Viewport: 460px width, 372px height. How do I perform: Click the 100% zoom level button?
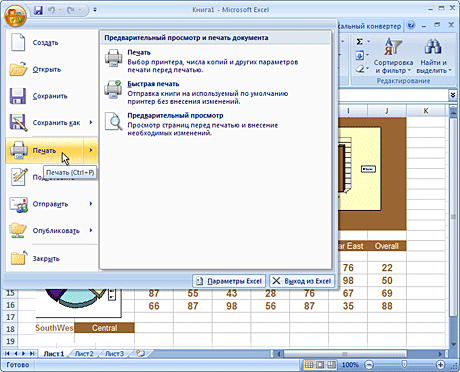[350, 365]
